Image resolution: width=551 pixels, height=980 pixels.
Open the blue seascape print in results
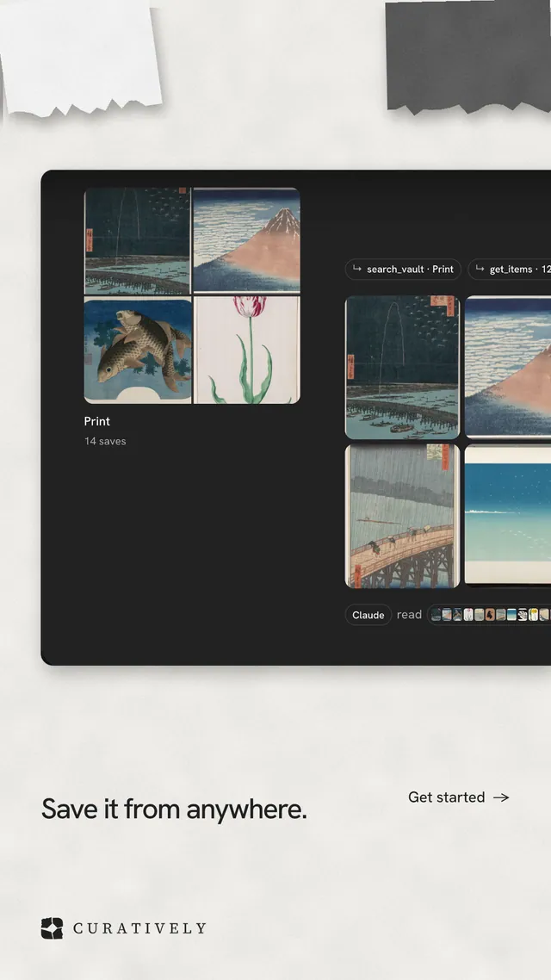pyautogui.click(x=508, y=515)
